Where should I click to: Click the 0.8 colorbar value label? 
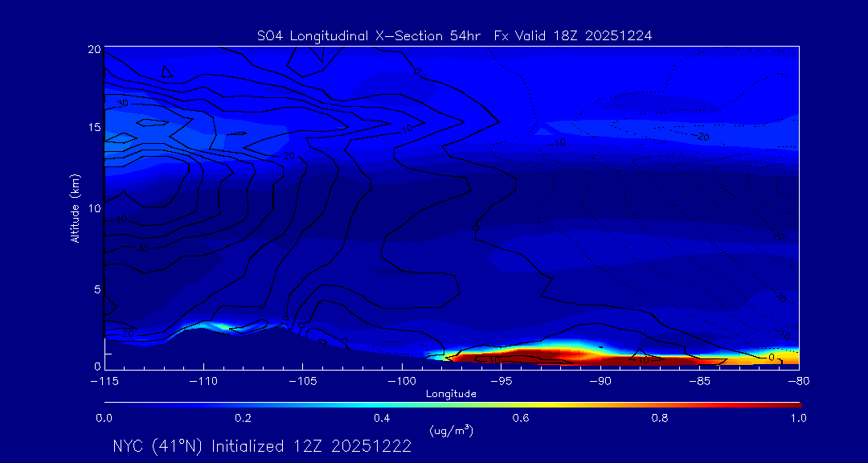pyautogui.click(x=660, y=418)
